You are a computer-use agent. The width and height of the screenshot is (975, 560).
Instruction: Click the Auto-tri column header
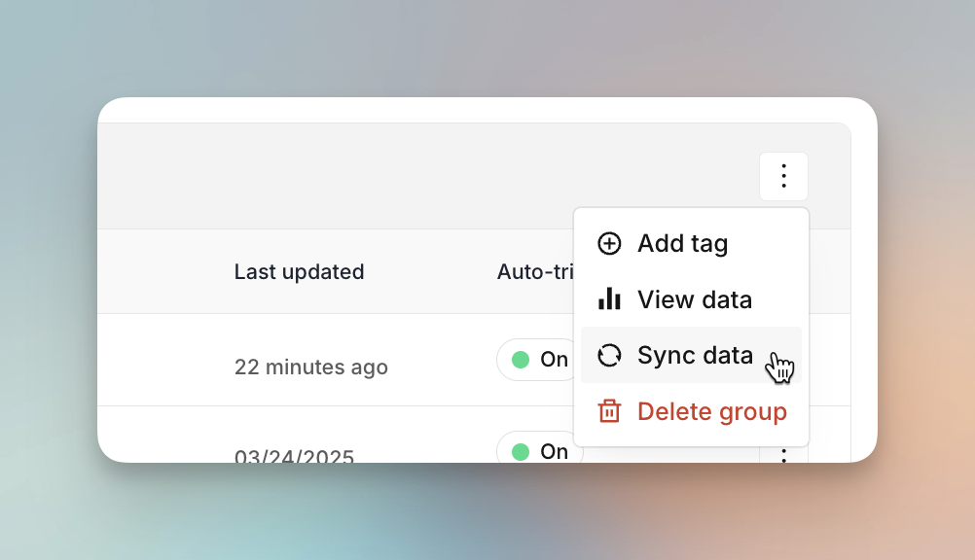pos(535,271)
